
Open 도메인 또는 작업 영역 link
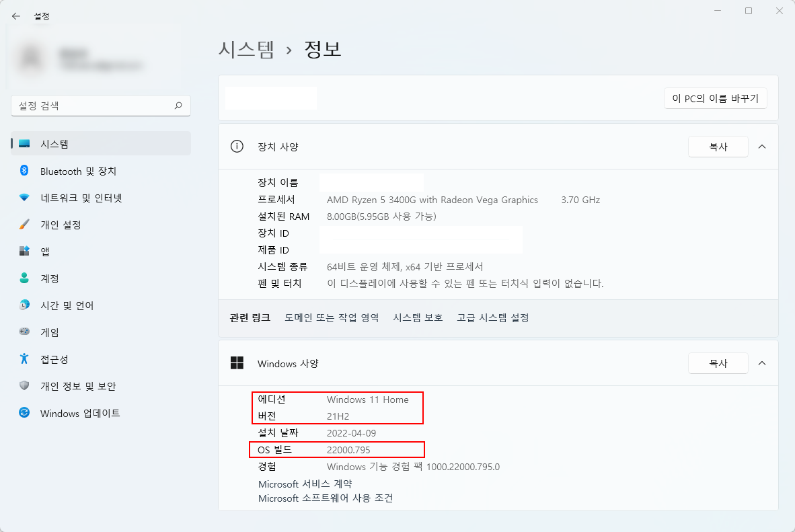point(332,317)
